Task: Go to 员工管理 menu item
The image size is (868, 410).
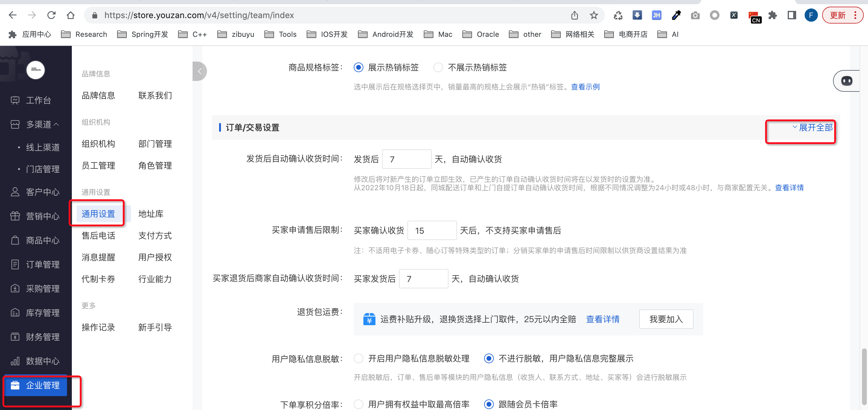Action: pyautogui.click(x=98, y=165)
